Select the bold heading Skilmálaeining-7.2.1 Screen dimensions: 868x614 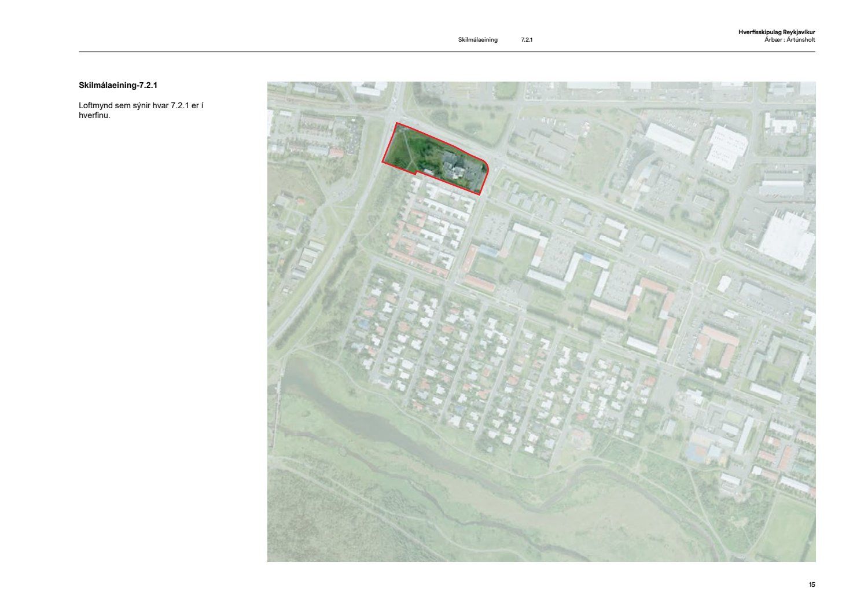(x=118, y=85)
